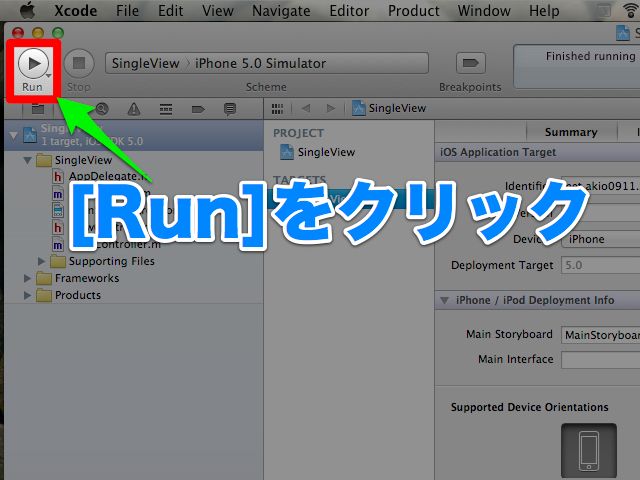Select the Supporting Files group
The height and width of the screenshot is (480, 640).
click(111, 261)
